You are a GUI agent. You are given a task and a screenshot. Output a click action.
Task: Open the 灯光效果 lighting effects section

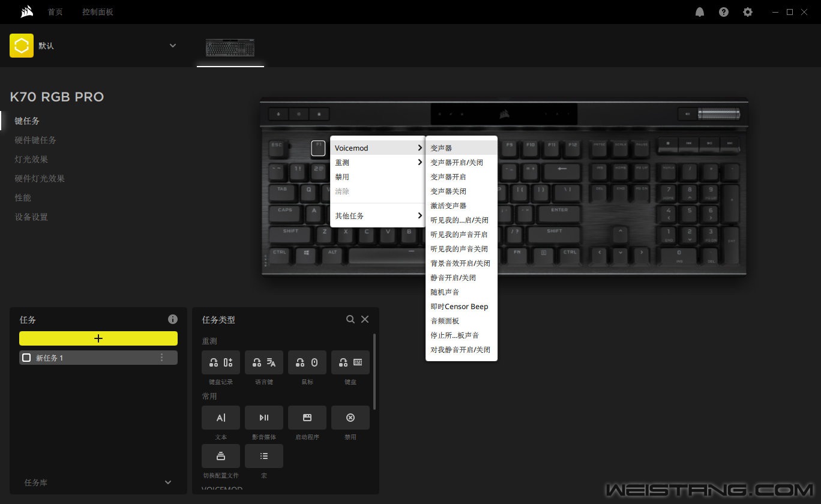31,159
